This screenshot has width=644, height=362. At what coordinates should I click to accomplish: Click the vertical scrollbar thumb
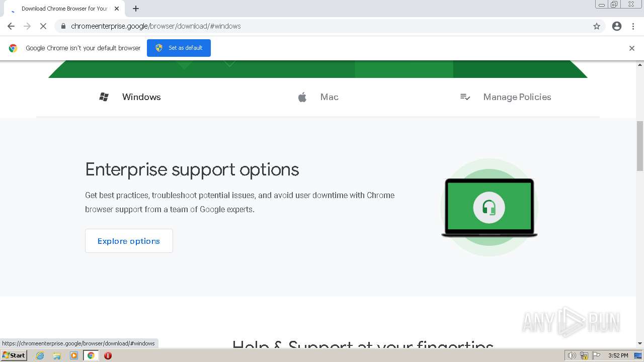click(x=640, y=146)
